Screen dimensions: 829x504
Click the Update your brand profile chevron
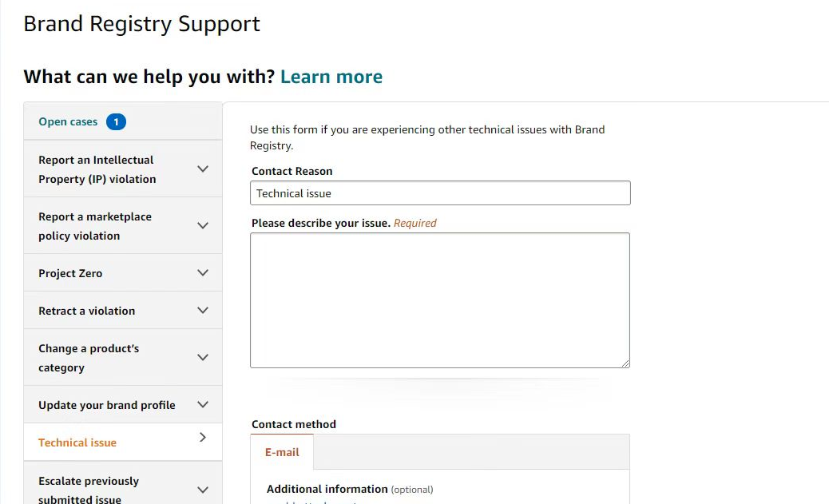coord(203,405)
